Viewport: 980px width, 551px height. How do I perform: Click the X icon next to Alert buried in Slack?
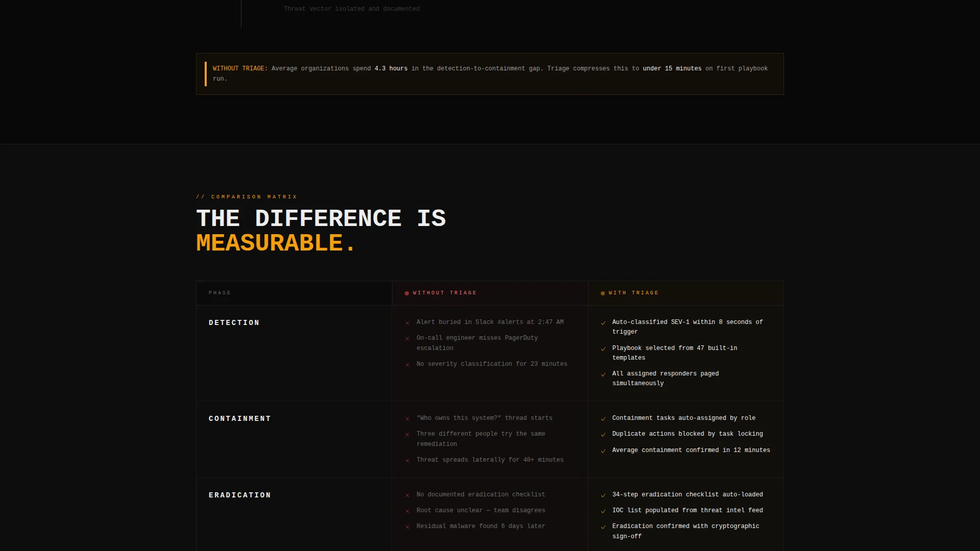(407, 323)
